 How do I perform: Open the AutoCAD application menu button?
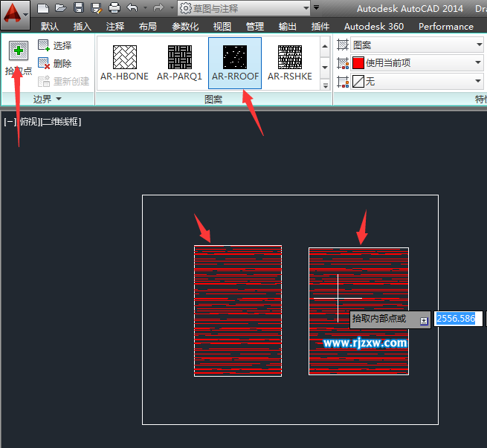coord(15,15)
